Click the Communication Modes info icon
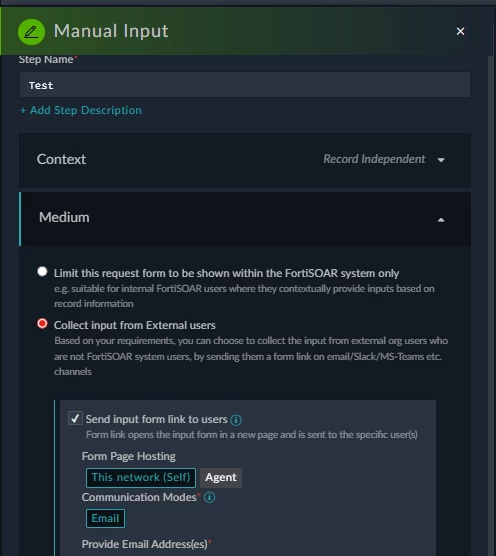Viewport: 496px width, 556px height. 210,497
